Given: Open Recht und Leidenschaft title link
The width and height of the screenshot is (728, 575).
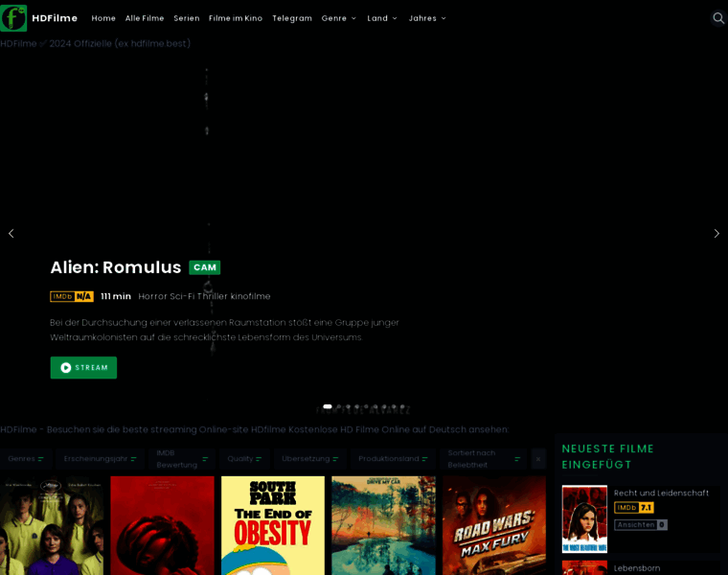Looking at the screenshot, I should click(661, 493).
